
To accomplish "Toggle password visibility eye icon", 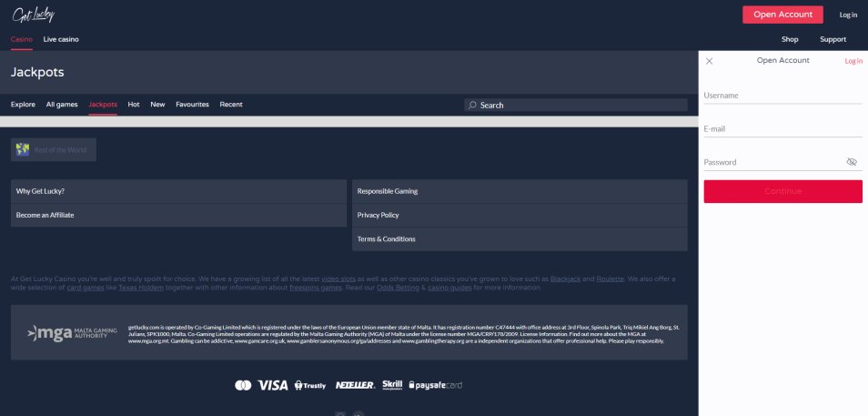I will point(852,162).
